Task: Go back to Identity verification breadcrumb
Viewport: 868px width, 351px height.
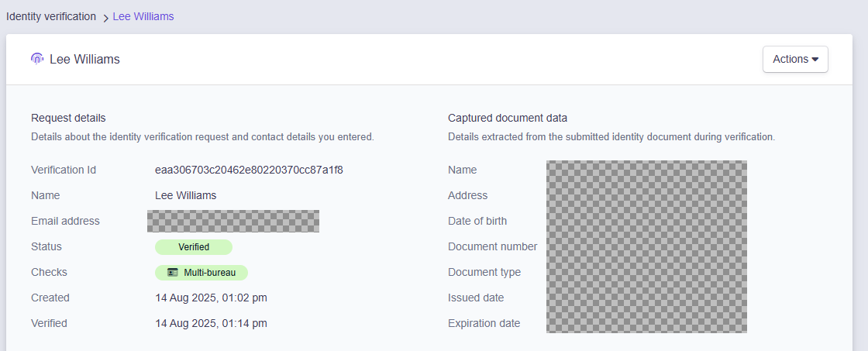Action: point(51,16)
